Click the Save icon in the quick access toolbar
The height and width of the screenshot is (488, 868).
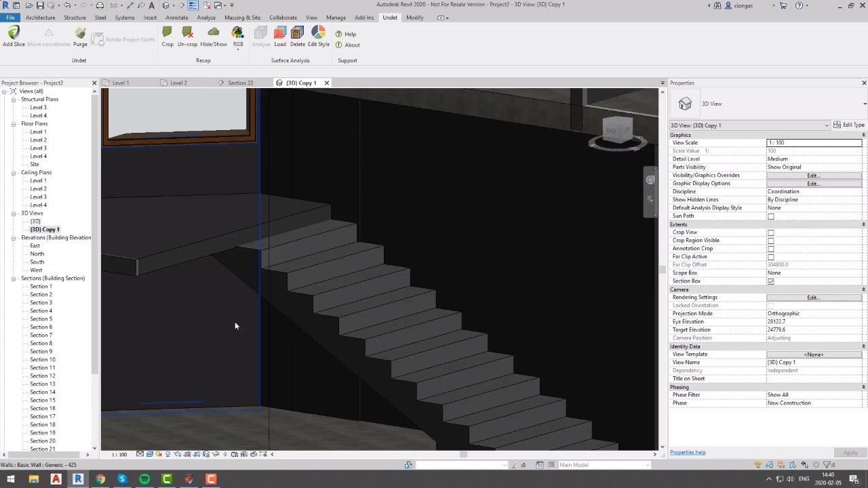40,5
